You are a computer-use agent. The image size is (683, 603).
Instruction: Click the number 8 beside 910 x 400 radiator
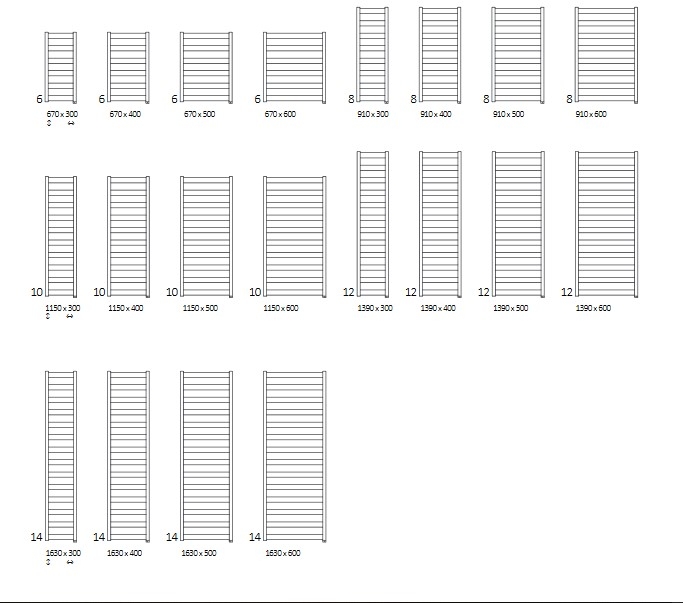413,99
